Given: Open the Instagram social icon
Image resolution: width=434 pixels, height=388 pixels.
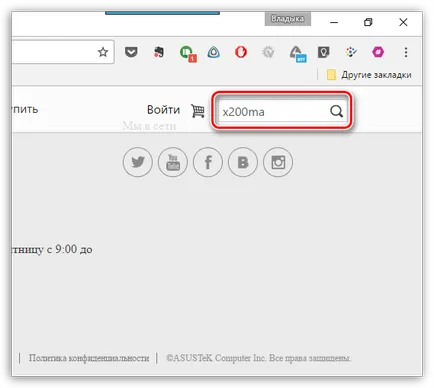Looking at the screenshot, I should [278, 162].
